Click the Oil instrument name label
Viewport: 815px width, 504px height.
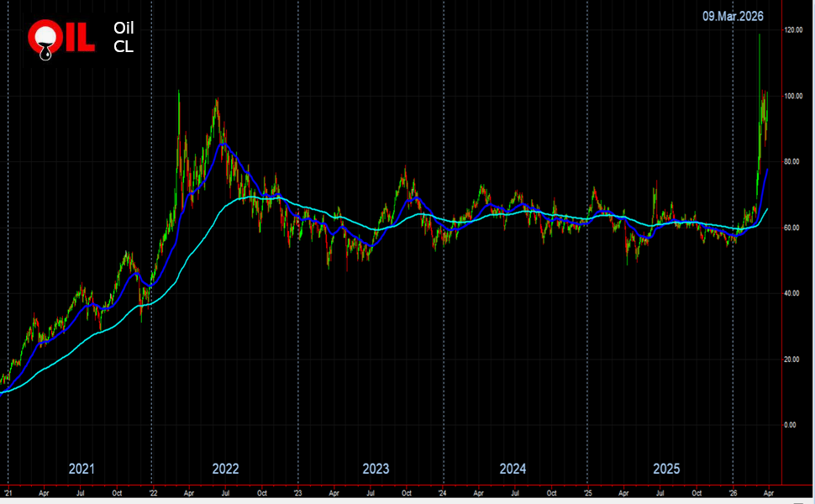click(x=124, y=28)
